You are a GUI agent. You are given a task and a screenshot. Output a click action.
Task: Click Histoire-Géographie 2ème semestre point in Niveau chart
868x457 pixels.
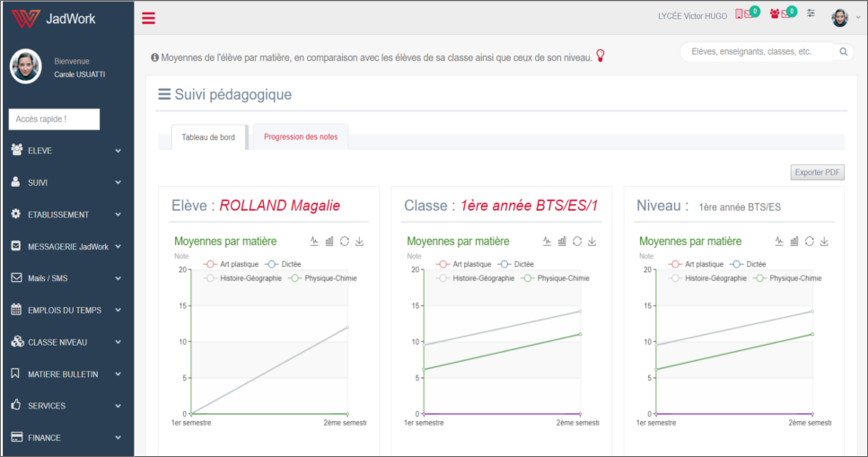tap(812, 312)
